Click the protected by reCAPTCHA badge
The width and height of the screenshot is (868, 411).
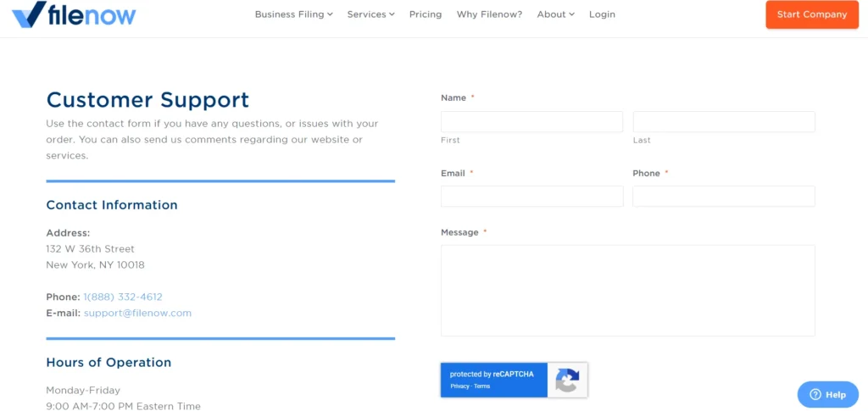[x=492, y=375]
